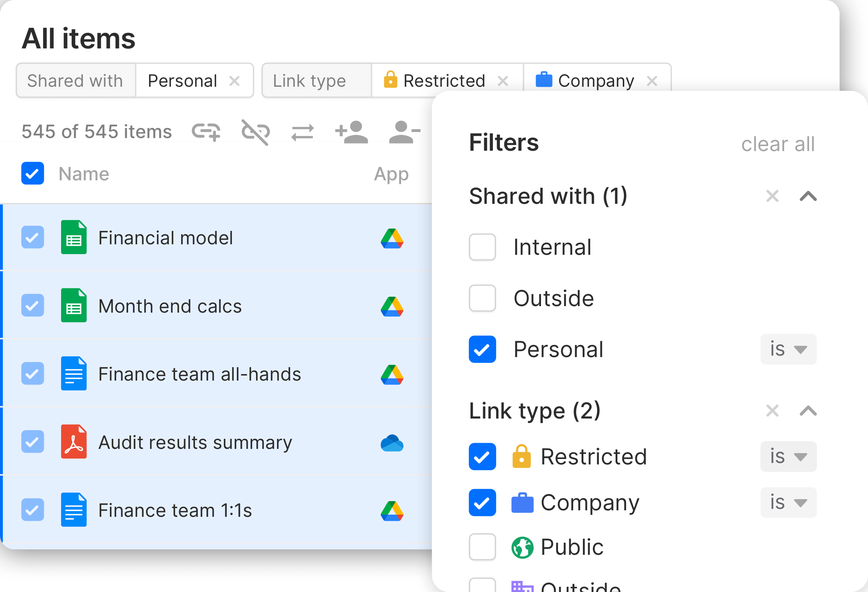This screenshot has width=868, height=592.
Task: Click the globe icon next to Public
Action: (523, 547)
